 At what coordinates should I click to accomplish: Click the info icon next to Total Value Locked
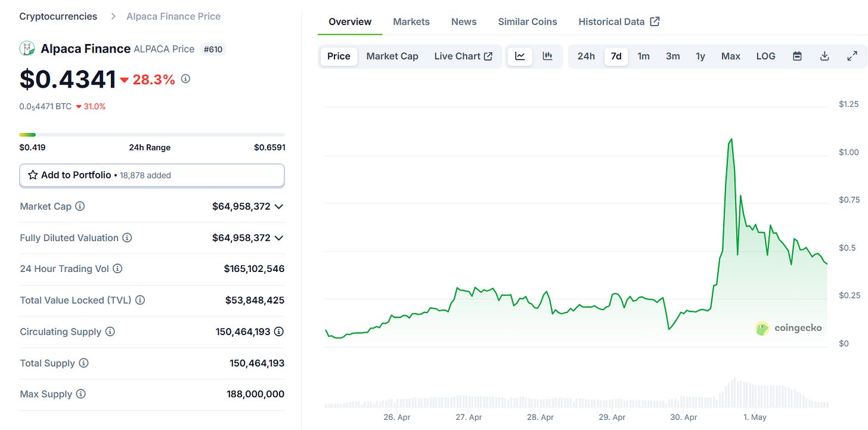coord(140,300)
